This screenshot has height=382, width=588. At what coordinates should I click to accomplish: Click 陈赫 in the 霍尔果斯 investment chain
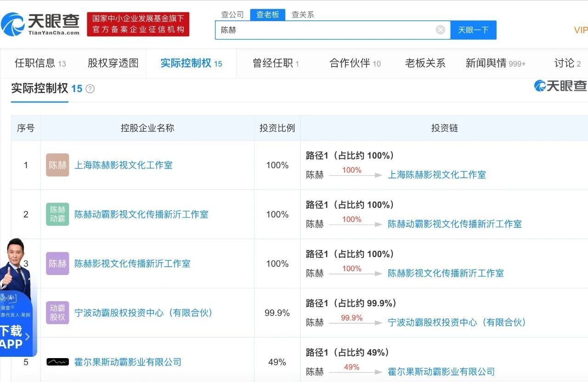click(x=315, y=371)
